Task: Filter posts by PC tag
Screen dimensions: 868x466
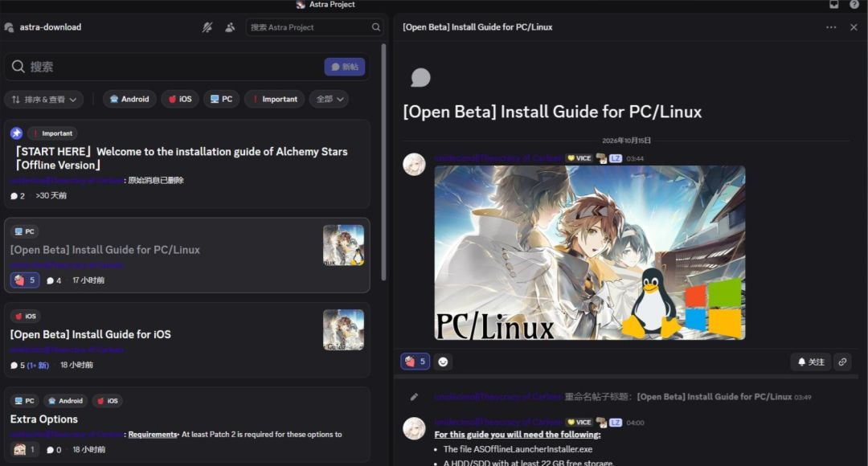Action: (222, 99)
